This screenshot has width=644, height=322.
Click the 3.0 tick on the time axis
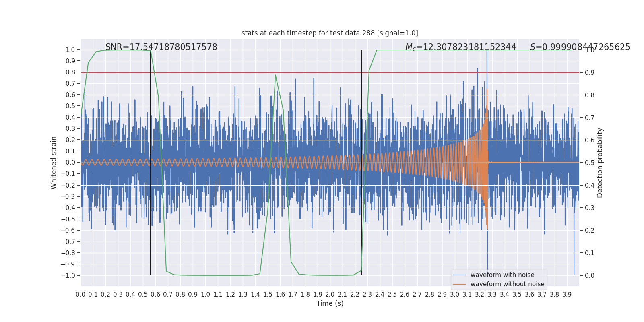(454, 295)
